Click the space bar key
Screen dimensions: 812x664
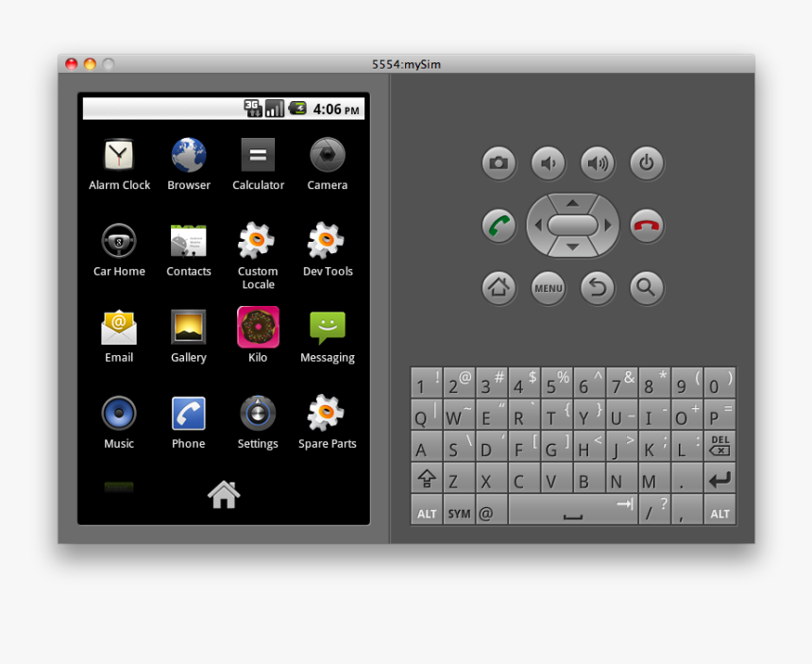coord(573,510)
